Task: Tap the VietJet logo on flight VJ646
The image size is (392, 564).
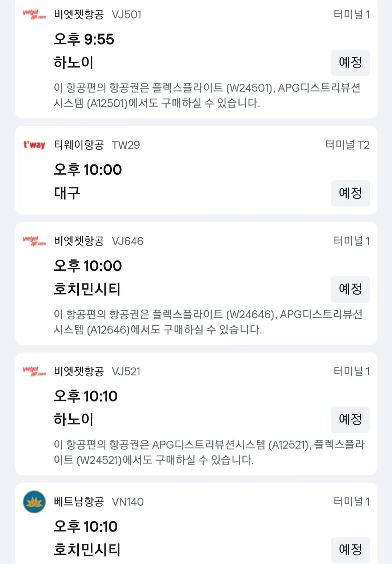Action: pos(34,241)
